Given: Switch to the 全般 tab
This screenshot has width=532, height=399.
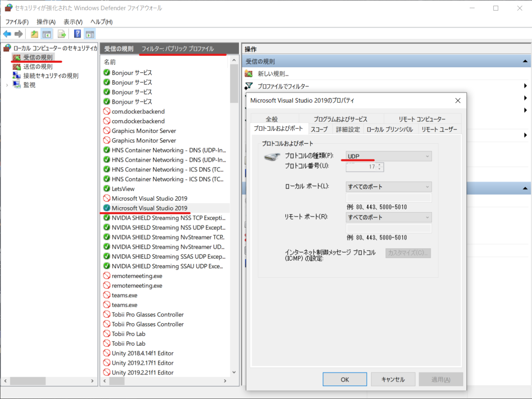Looking at the screenshot, I should (x=272, y=119).
